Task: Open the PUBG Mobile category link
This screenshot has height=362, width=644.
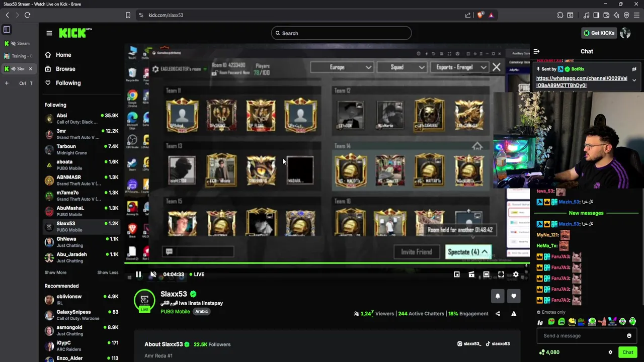Action: point(175,312)
